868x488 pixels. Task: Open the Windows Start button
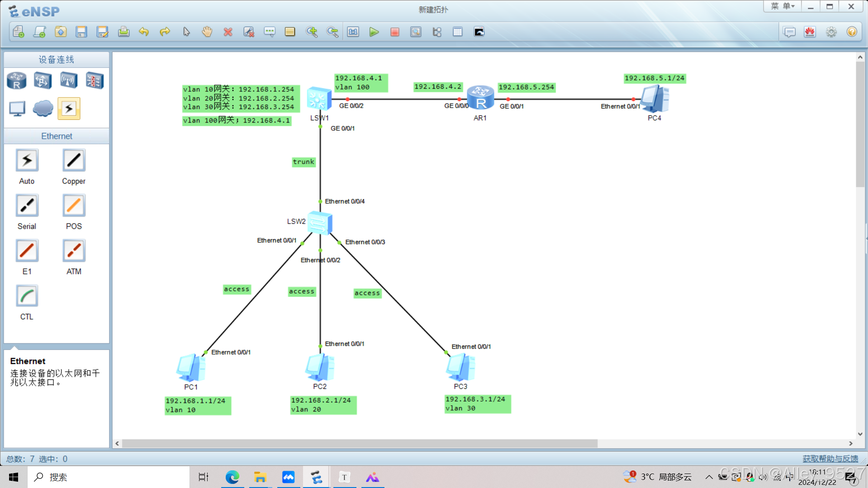(14, 477)
